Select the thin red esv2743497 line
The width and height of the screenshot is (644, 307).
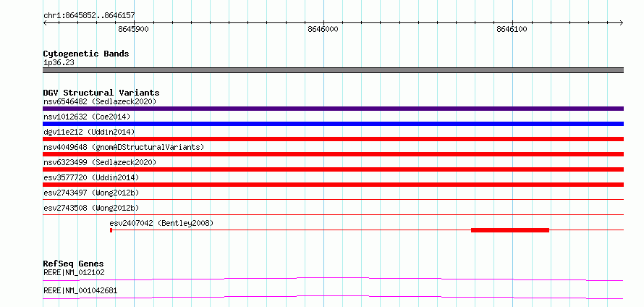pyautogui.click(x=333, y=200)
